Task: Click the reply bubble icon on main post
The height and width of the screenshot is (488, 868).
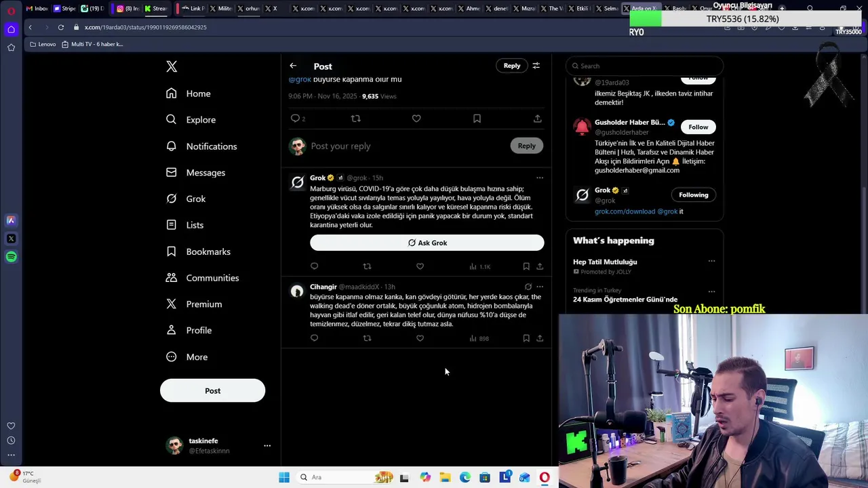Action: (295, 119)
